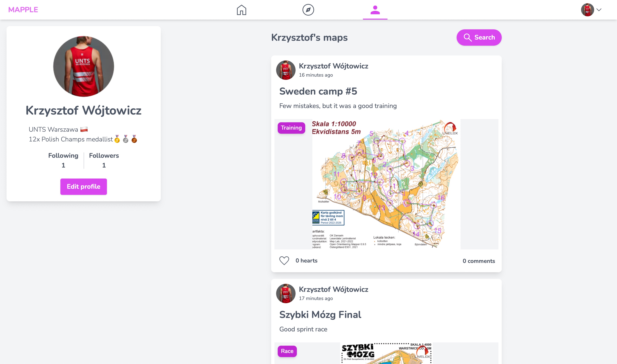Select the Profile person tab icon
This screenshot has height=364, width=617.
375,10
